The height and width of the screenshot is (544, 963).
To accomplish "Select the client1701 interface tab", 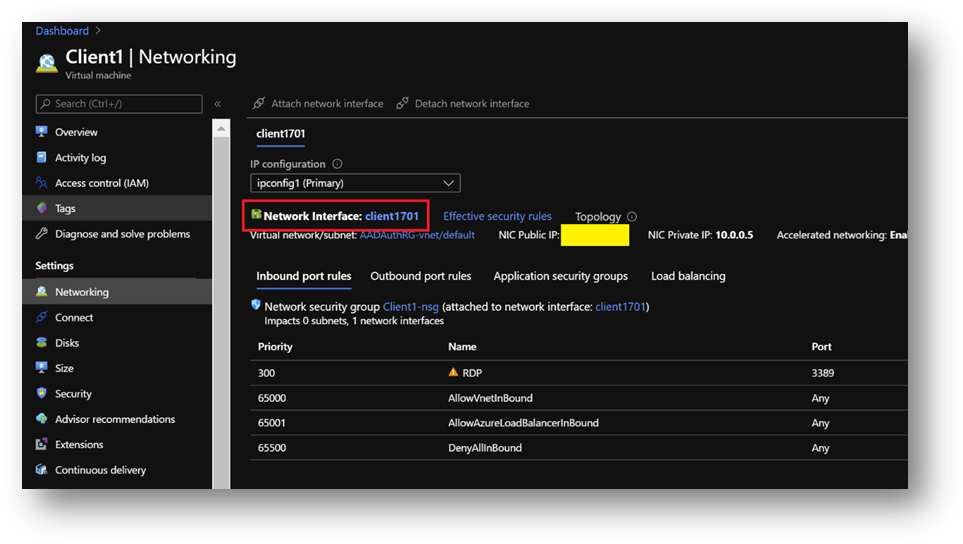I will click(x=281, y=134).
